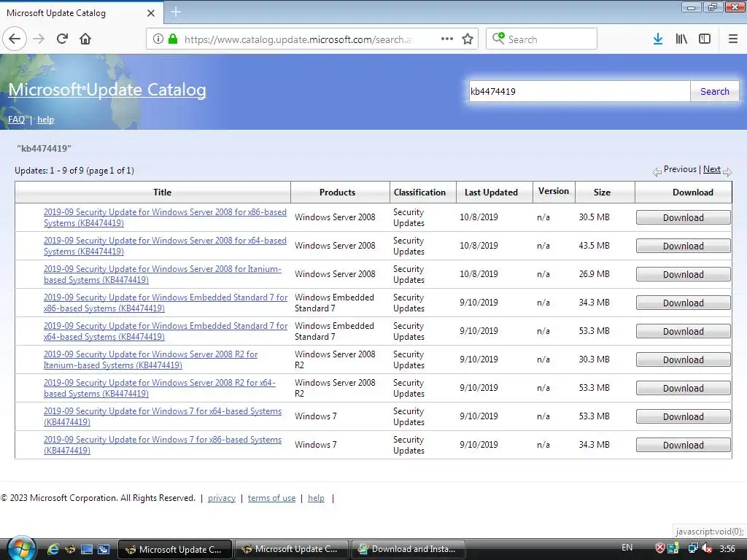Bookmark this page with star icon
This screenshot has width=747, height=560.
468,39
